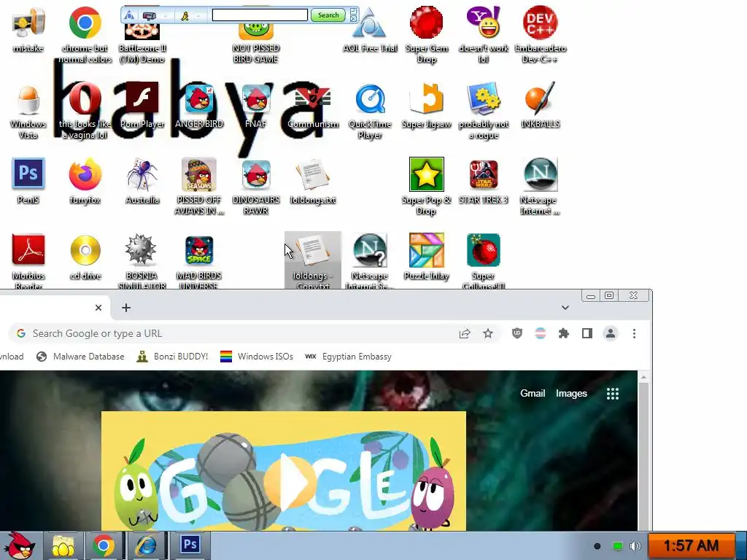Select the Communism desktop icon

point(313,106)
